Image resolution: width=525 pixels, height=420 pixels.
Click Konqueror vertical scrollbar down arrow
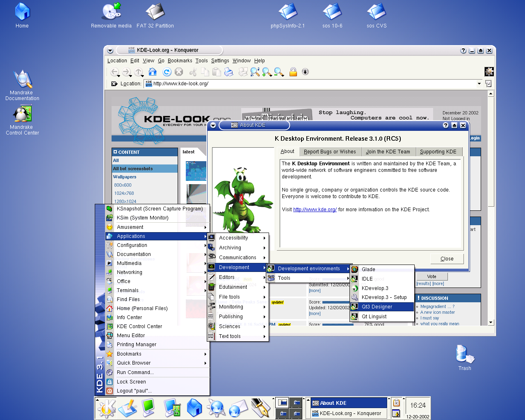click(x=491, y=322)
